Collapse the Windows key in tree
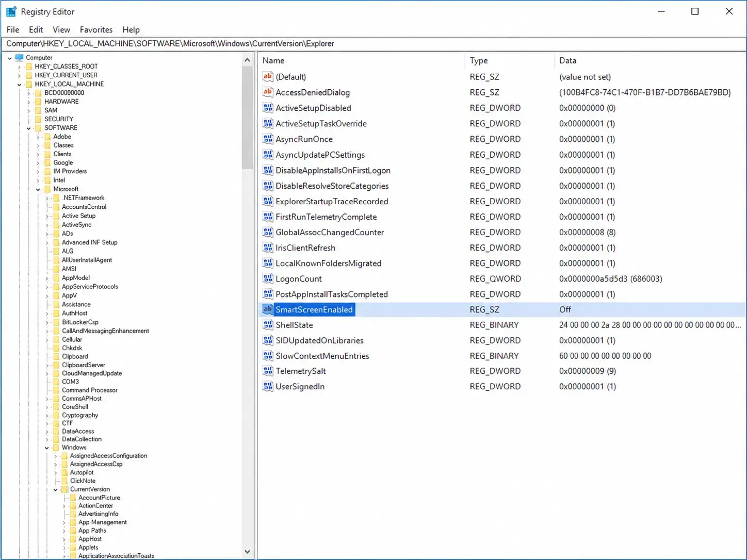 pyautogui.click(x=46, y=448)
